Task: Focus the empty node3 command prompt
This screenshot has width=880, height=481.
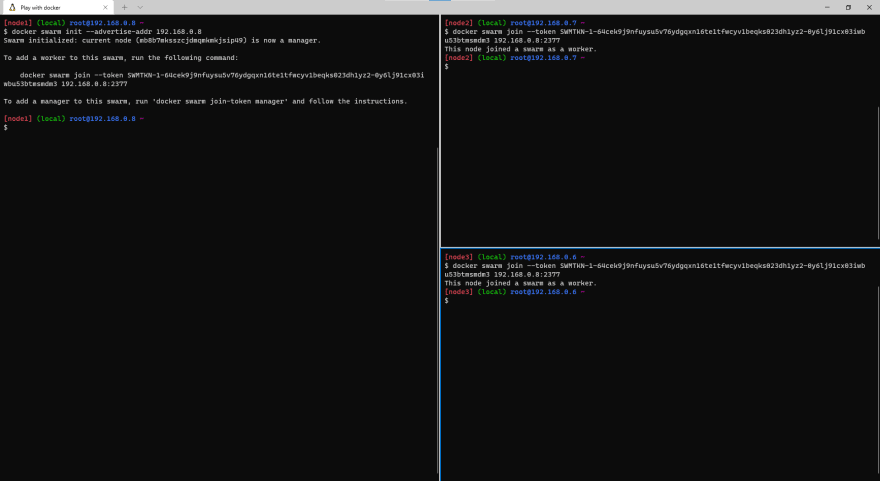Action: (x=447, y=301)
